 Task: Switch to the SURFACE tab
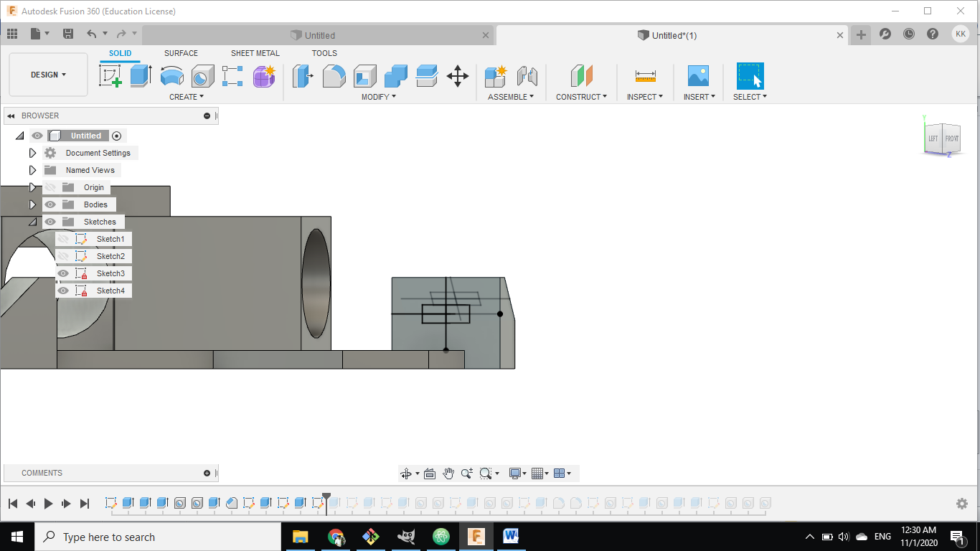point(181,53)
